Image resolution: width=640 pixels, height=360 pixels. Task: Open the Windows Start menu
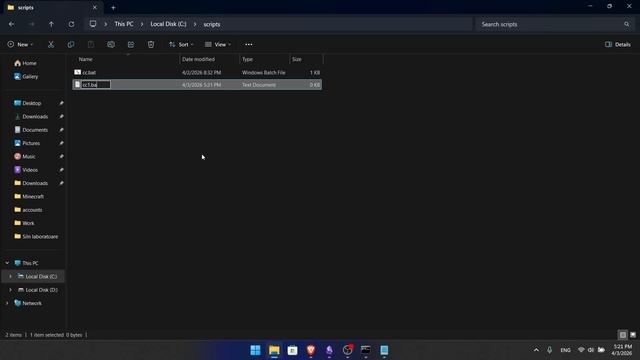[256, 350]
